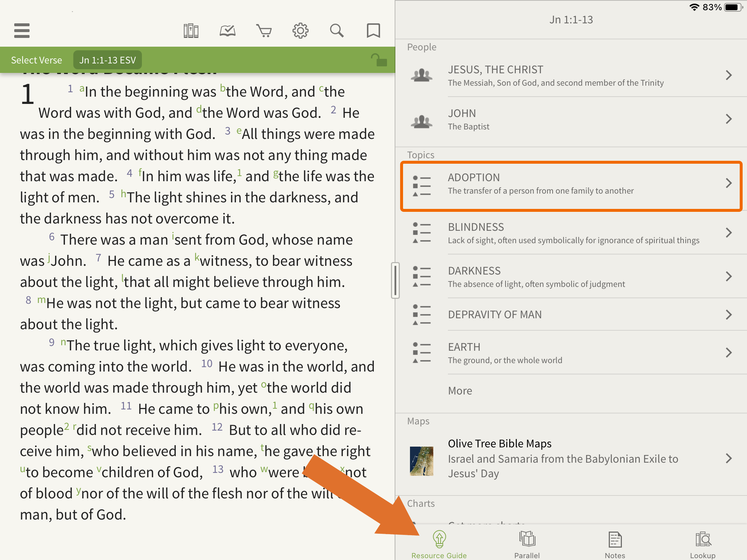Image resolution: width=747 pixels, height=560 pixels.
Task: Tap cross-reference letter b before 'the Word'
Action: 223,88
